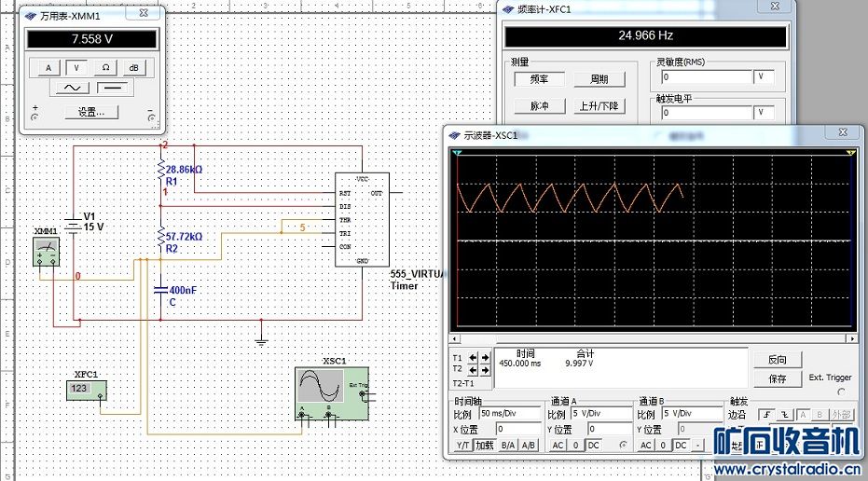Viewport: 868px width, 481px height.
Task: Switch multimeter to ohms (Ω) measurement
Action: pyautogui.click(x=104, y=67)
